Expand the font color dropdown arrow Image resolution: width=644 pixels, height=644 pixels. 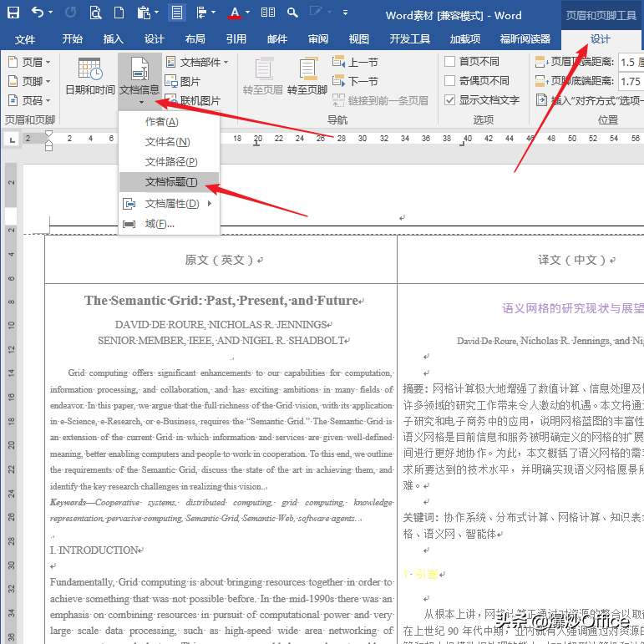(x=248, y=13)
